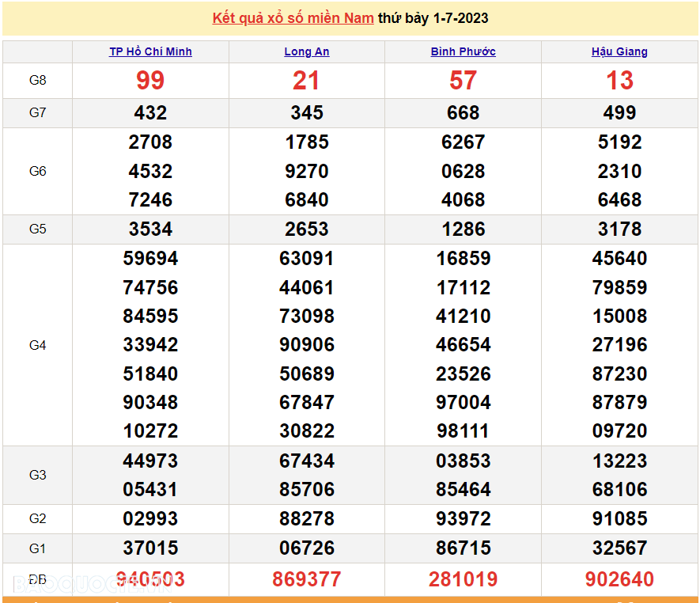This screenshot has height=603, width=700.
Task: Select the G1 number 86715
Action: point(463,548)
